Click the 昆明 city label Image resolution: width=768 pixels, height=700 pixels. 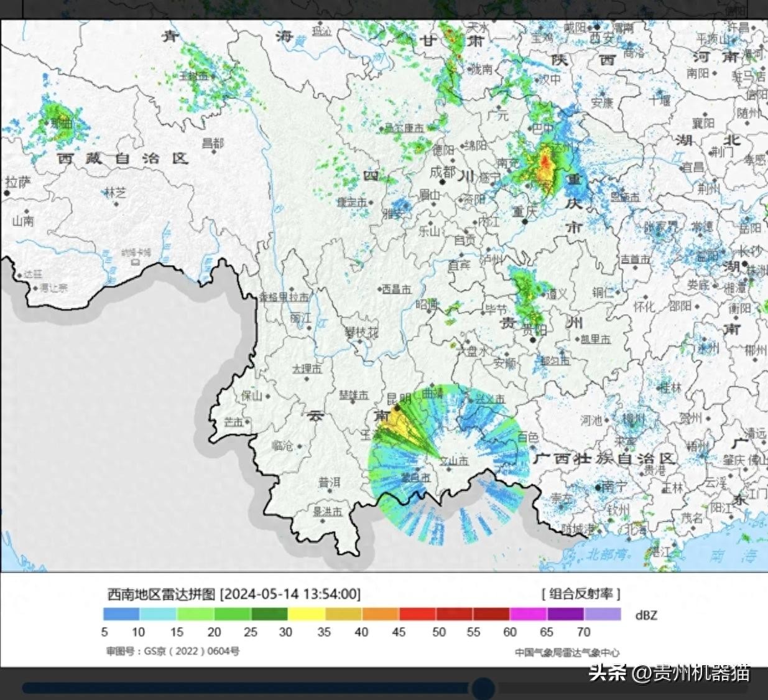(x=398, y=399)
